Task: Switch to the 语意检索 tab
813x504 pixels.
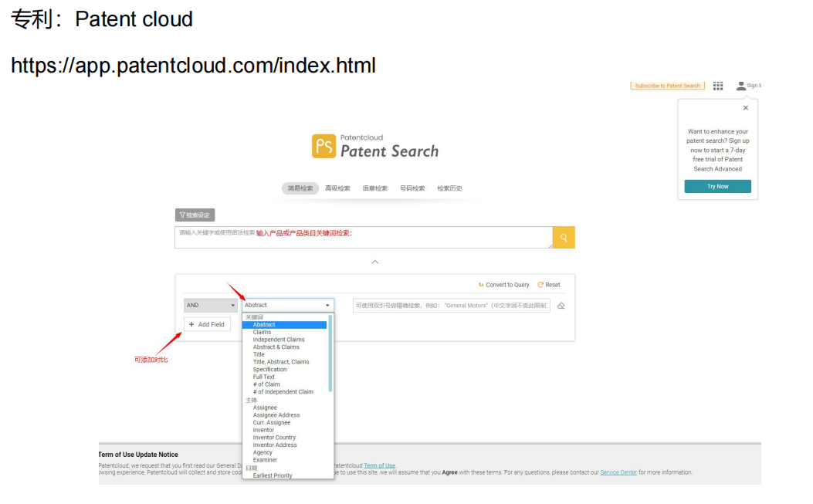Action: pos(375,188)
